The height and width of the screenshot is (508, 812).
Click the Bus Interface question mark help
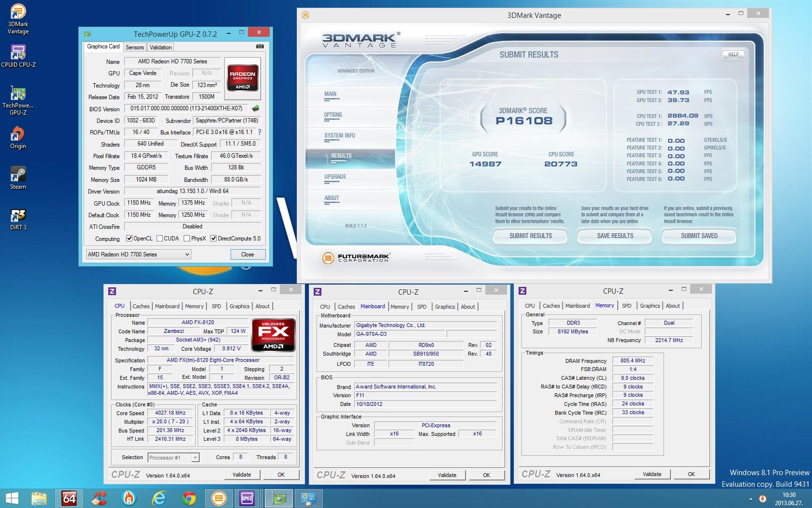(x=260, y=132)
